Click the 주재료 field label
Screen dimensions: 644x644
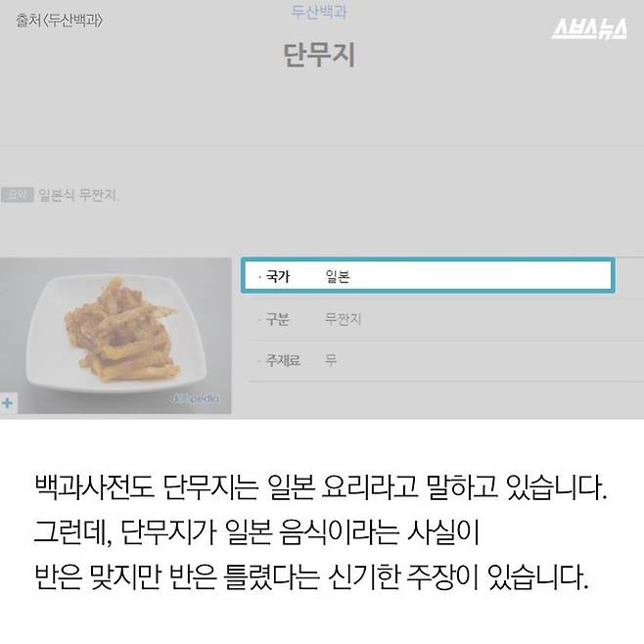[283, 360]
